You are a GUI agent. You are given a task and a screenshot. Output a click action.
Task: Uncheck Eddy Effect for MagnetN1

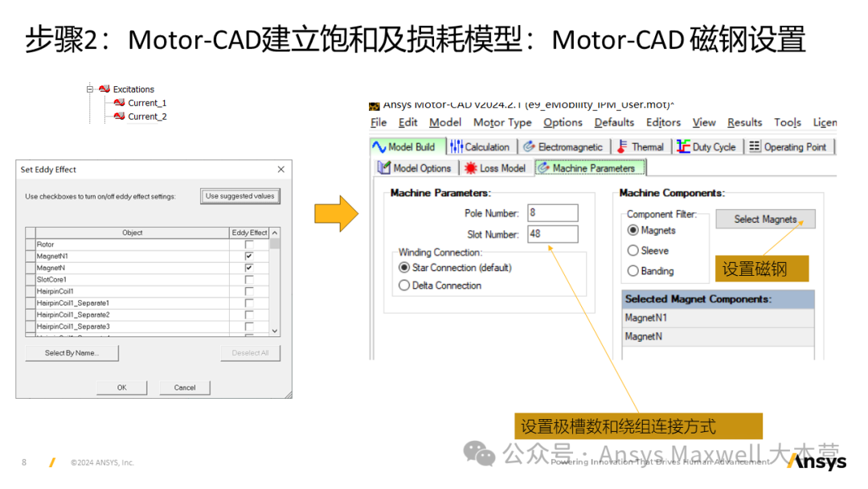coord(249,256)
